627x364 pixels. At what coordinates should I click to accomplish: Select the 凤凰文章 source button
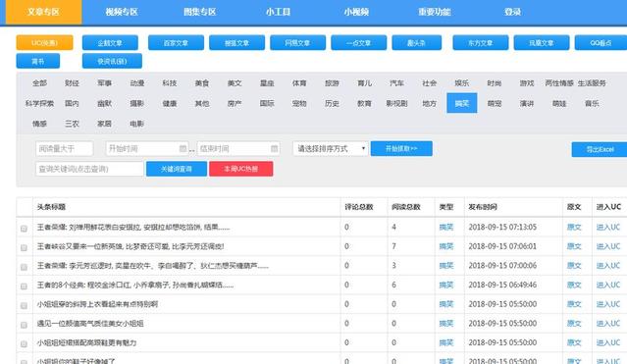[x=542, y=43]
